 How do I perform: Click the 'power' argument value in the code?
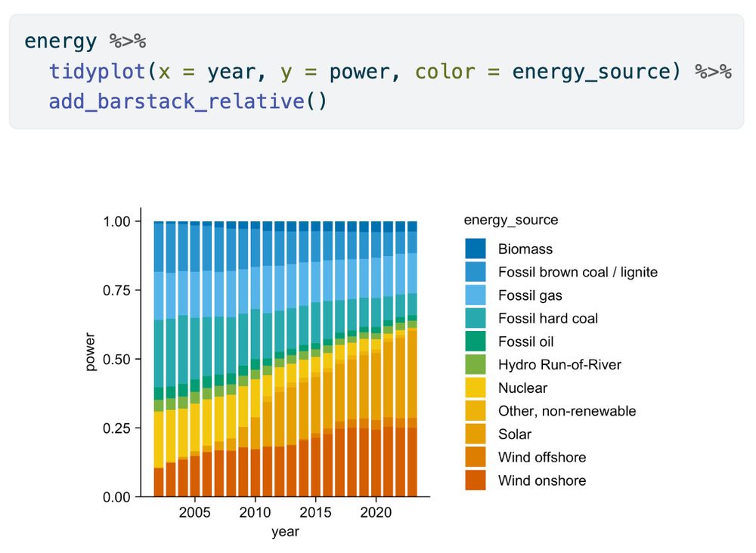tap(360, 73)
